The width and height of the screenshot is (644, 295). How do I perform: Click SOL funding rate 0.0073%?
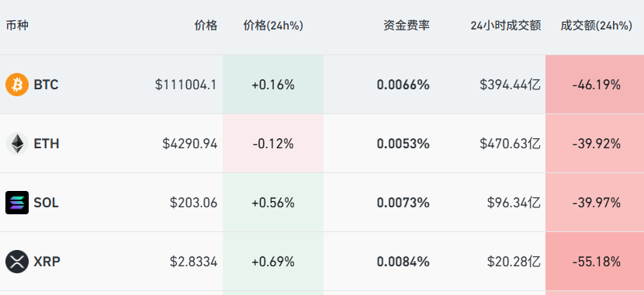click(403, 203)
